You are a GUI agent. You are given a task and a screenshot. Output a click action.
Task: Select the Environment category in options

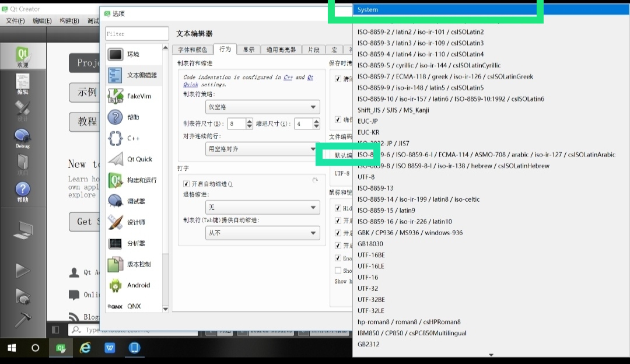(134, 54)
